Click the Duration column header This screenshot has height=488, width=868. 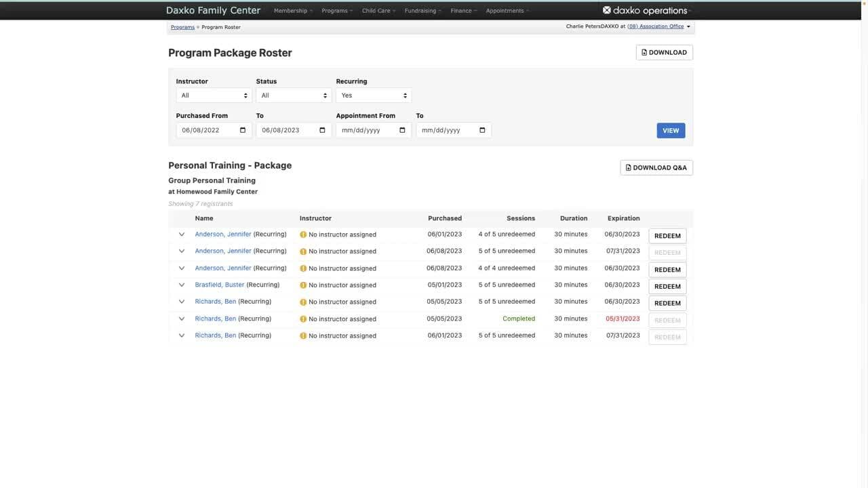click(x=574, y=218)
